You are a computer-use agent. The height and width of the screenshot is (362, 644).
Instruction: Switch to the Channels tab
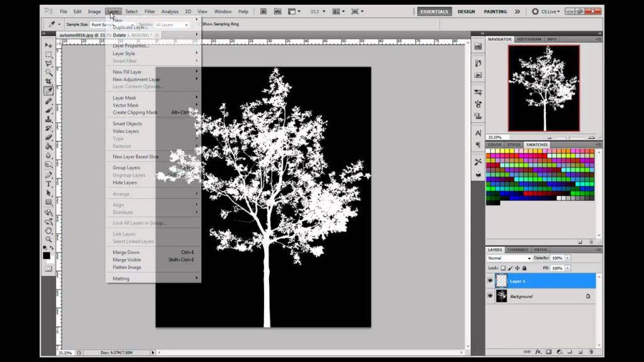click(x=518, y=250)
